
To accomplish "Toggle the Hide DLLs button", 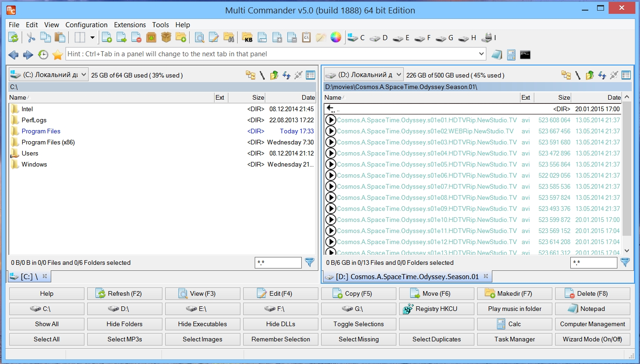I will coord(281,324).
